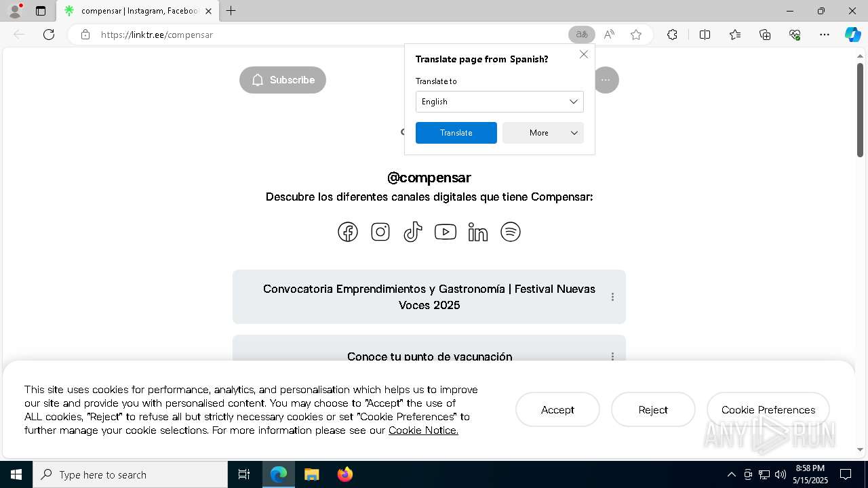
Task: Open the tab actions menu icon
Action: 41,11
